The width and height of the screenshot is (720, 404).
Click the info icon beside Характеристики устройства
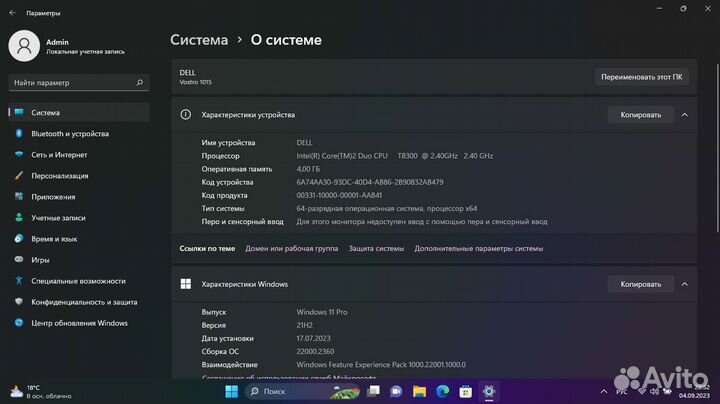pos(186,115)
